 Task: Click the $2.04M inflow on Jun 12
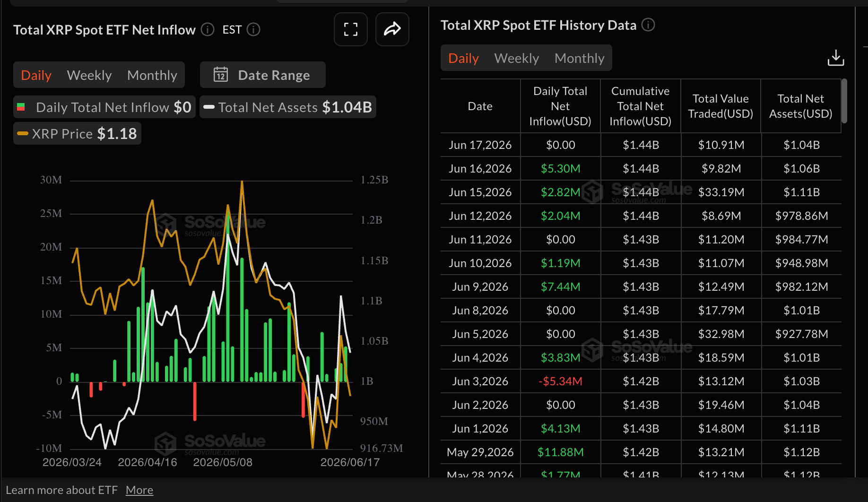[561, 216]
